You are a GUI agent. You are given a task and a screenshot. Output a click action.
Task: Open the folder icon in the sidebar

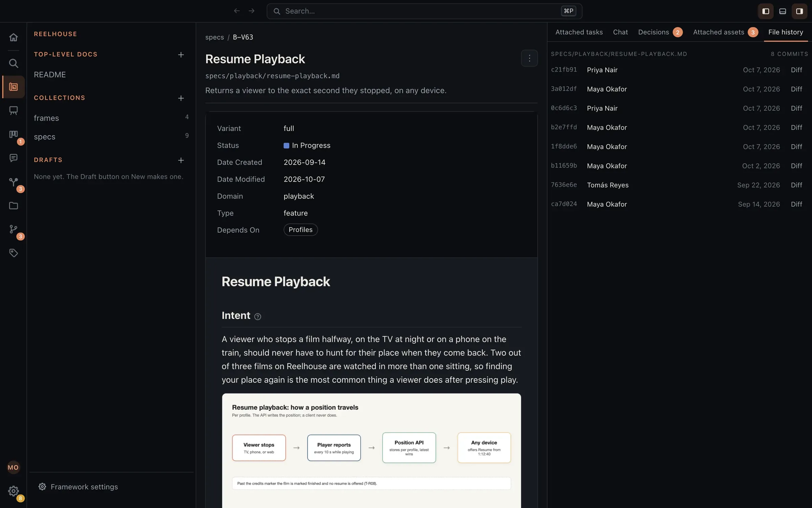coord(13,206)
